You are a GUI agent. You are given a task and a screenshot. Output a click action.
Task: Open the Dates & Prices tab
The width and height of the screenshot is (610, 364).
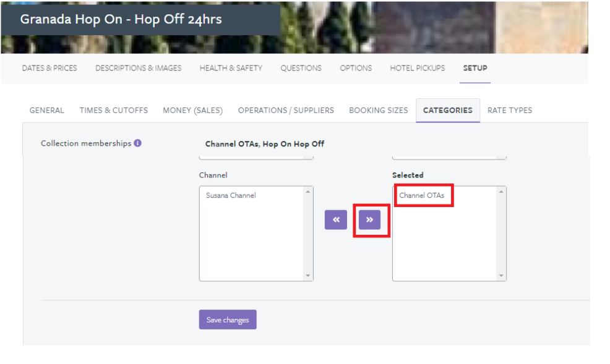pos(49,68)
